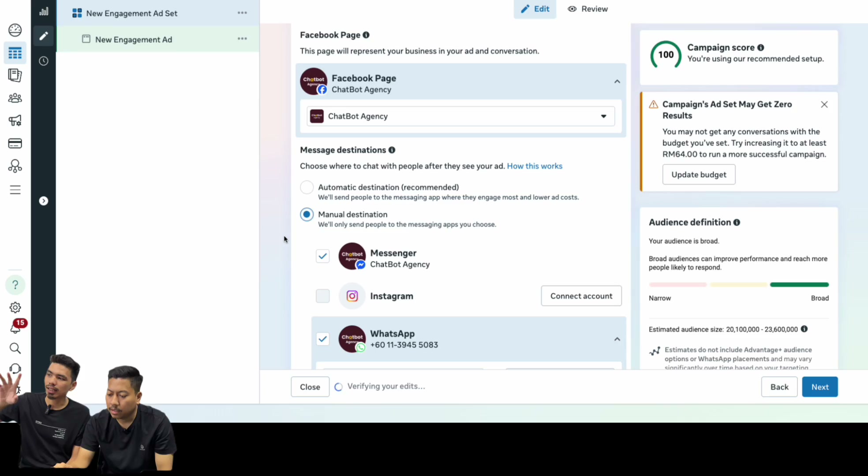Open options menu for New Engagement Ad
The width and height of the screenshot is (868, 476).
coord(242,39)
